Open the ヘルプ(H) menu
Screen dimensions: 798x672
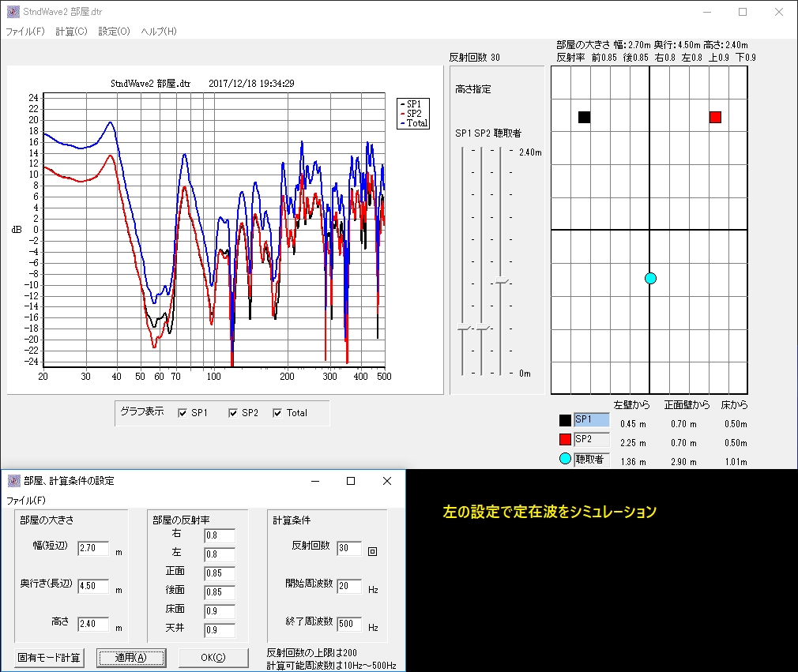pos(159,32)
